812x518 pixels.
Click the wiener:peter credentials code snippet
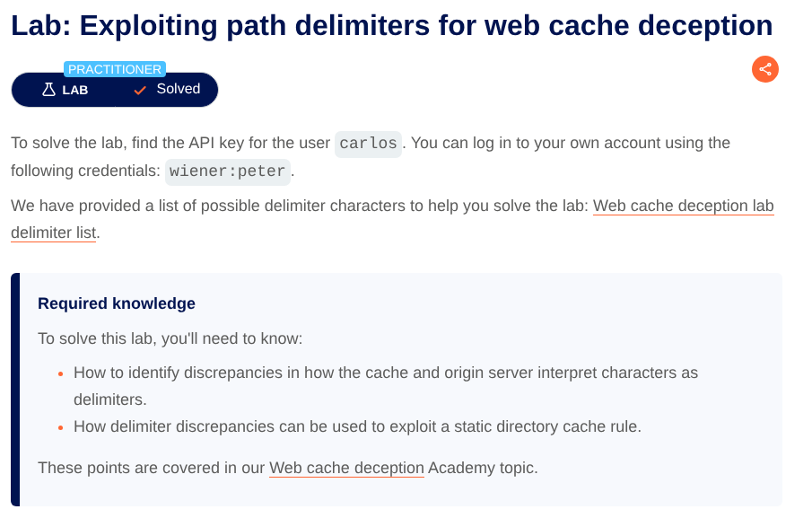[228, 171]
